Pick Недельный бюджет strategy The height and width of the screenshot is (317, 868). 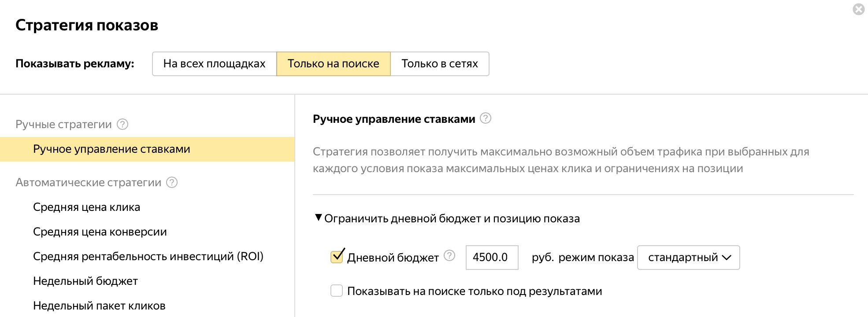[85, 281]
